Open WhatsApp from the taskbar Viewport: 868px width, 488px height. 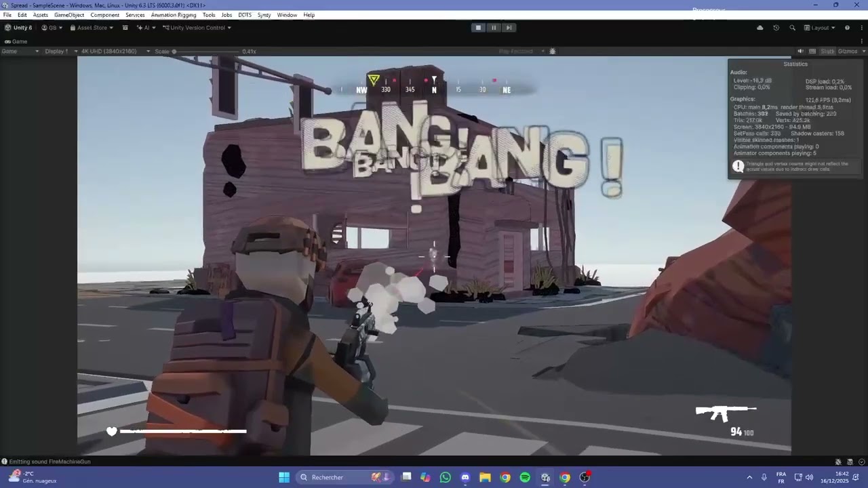446,477
